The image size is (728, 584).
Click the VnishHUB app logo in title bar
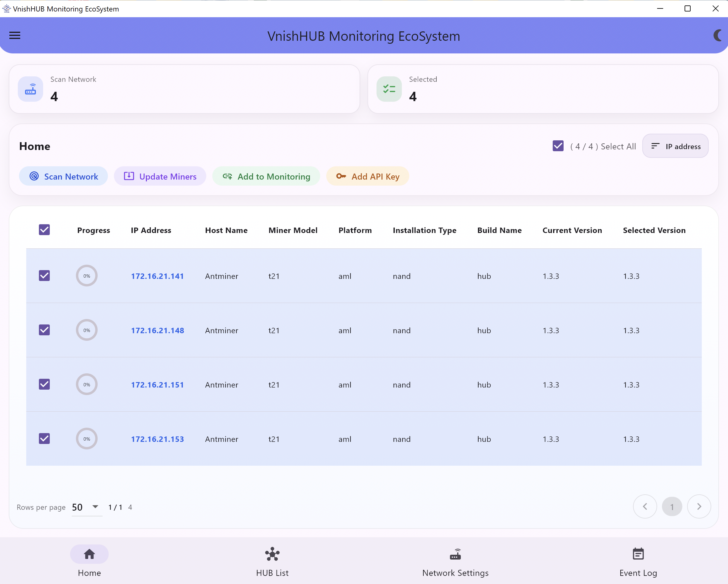(x=6, y=8)
